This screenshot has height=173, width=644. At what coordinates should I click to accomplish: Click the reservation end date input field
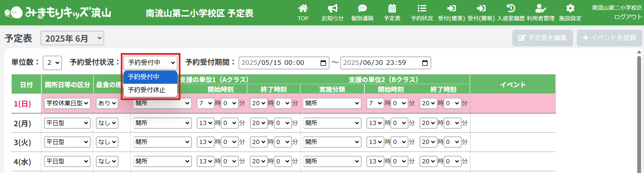tap(380, 63)
